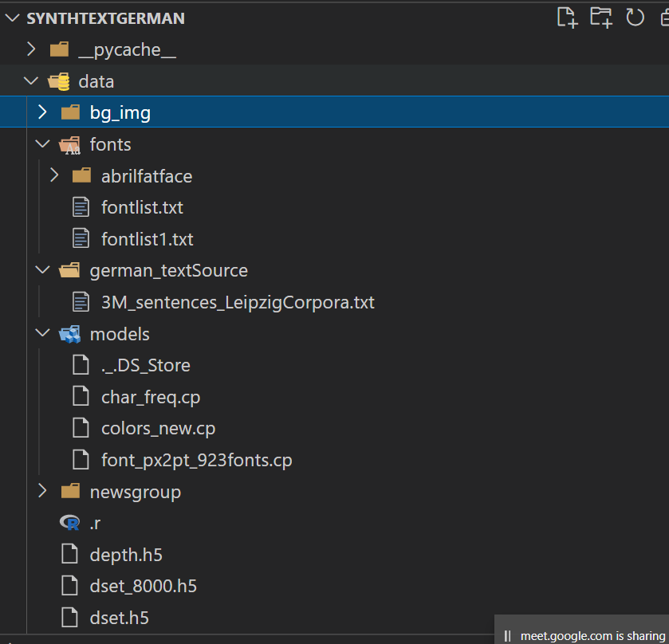The width and height of the screenshot is (669, 644).
Task: Expand the bg_img folder
Action: [x=42, y=112]
